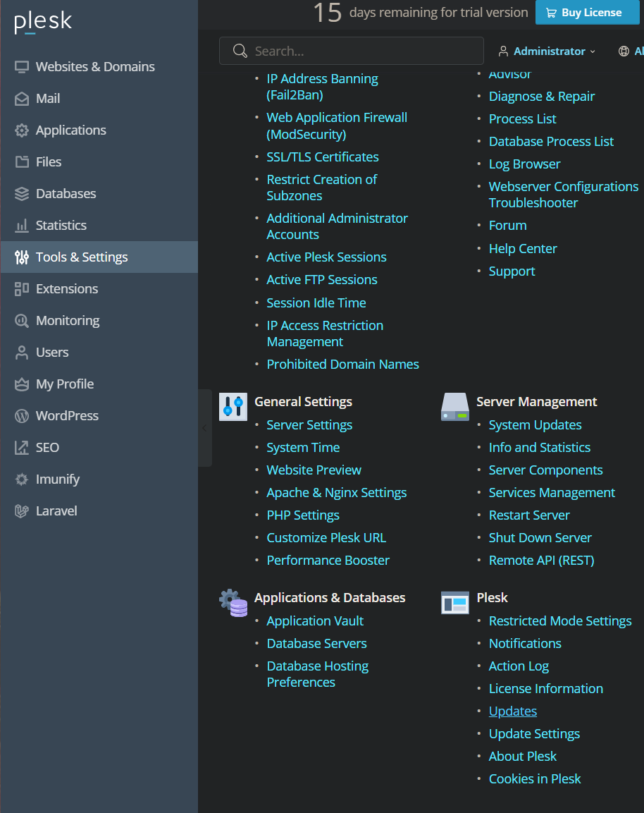Open the Updates link under Plesk
This screenshot has width=644, height=813.
click(513, 711)
